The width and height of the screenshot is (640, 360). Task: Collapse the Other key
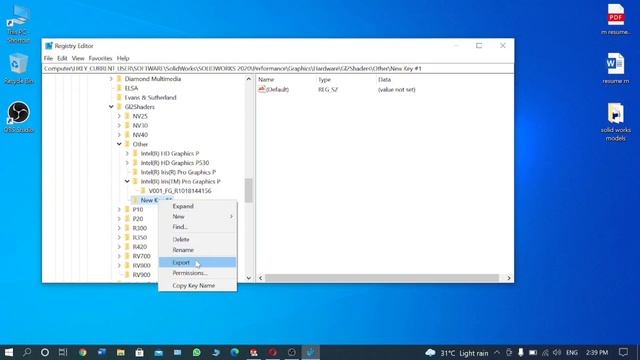tap(119, 144)
